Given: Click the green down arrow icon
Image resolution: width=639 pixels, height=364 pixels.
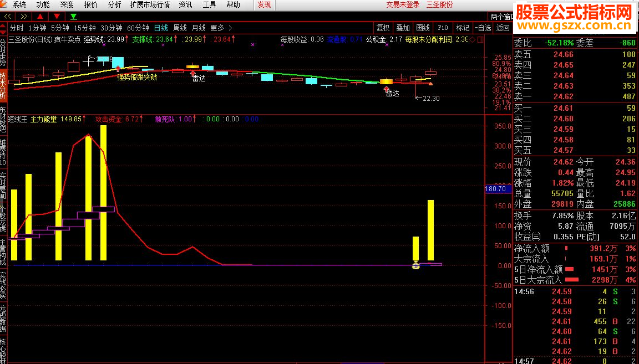Looking at the screenshot, I should [x=73, y=17].
